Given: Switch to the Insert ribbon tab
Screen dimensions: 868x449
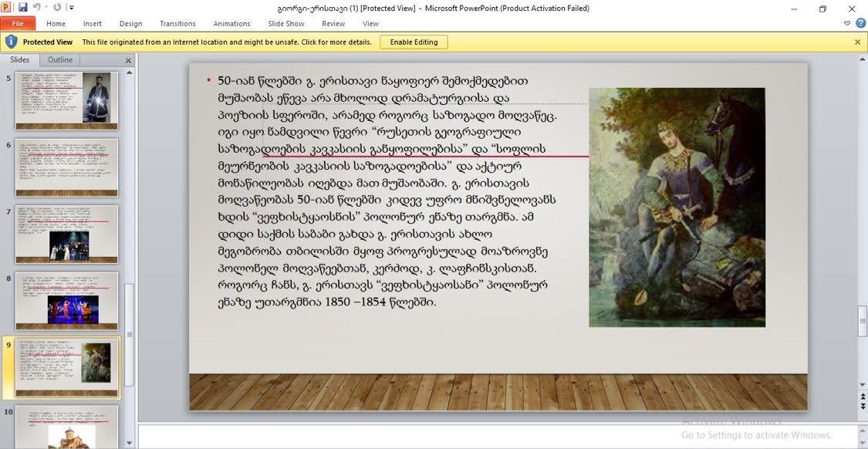Looking at the screenshot, I should tap(93, 24).
